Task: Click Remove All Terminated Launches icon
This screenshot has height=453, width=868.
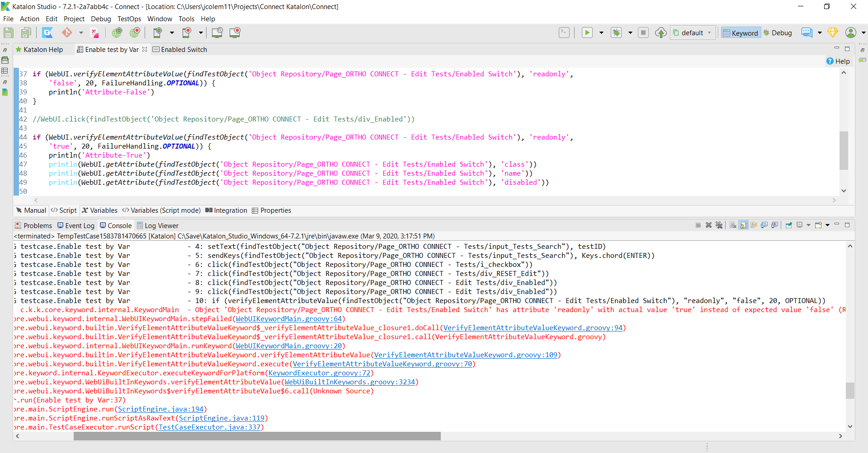Action: (x=719, y=225)
